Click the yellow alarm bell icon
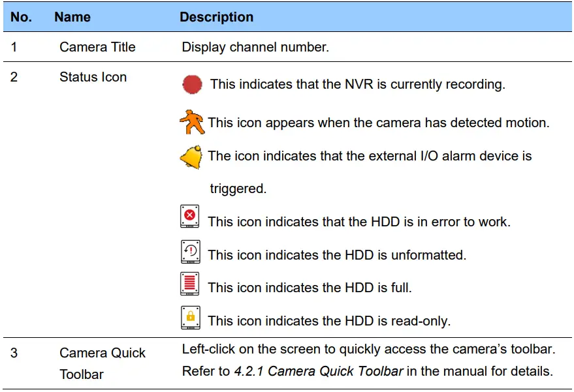Image resolution: width=574 pixels, height=392 pixels. (x=191, y=157)
